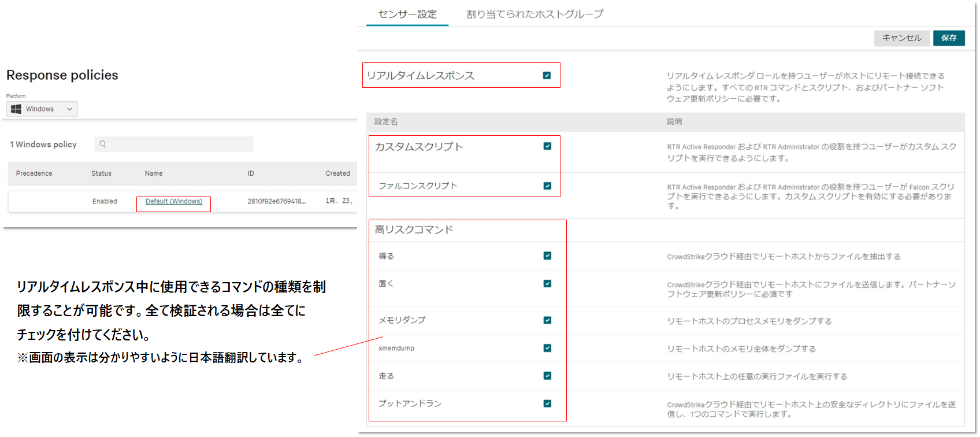This screenshot has height=437, width=980.
Task: Toggle プットアンドラン checkbox
Action: (x=547, y=403)
